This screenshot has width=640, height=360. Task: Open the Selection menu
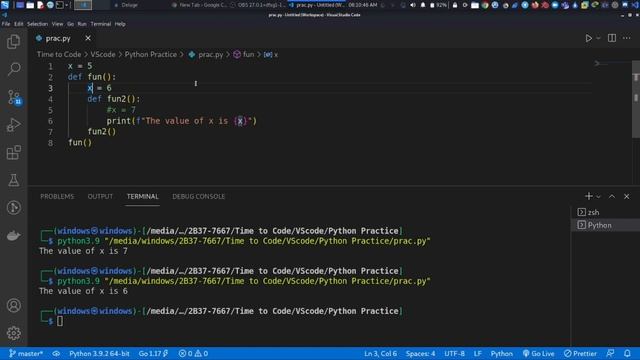click(38, 24)
